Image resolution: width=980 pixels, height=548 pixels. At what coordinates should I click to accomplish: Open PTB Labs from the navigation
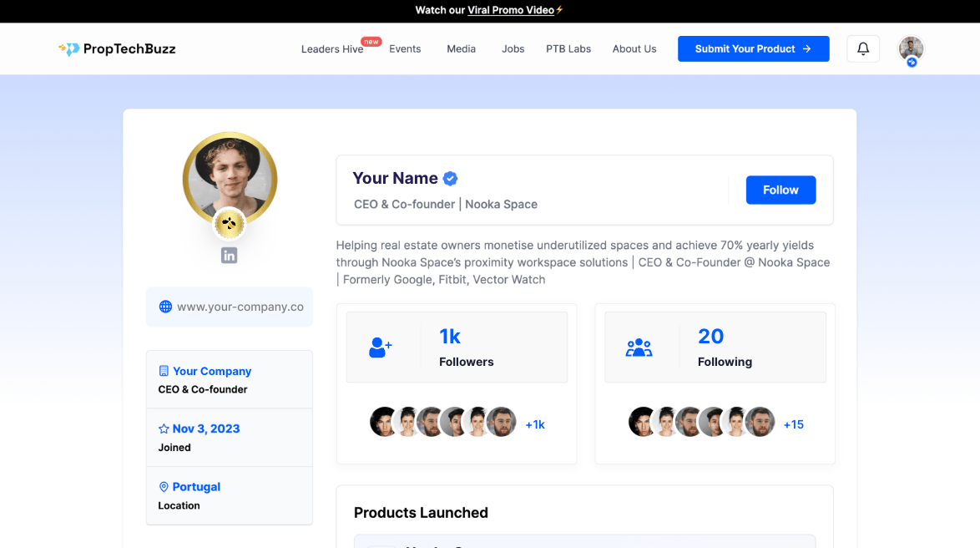tap(568, 49)
